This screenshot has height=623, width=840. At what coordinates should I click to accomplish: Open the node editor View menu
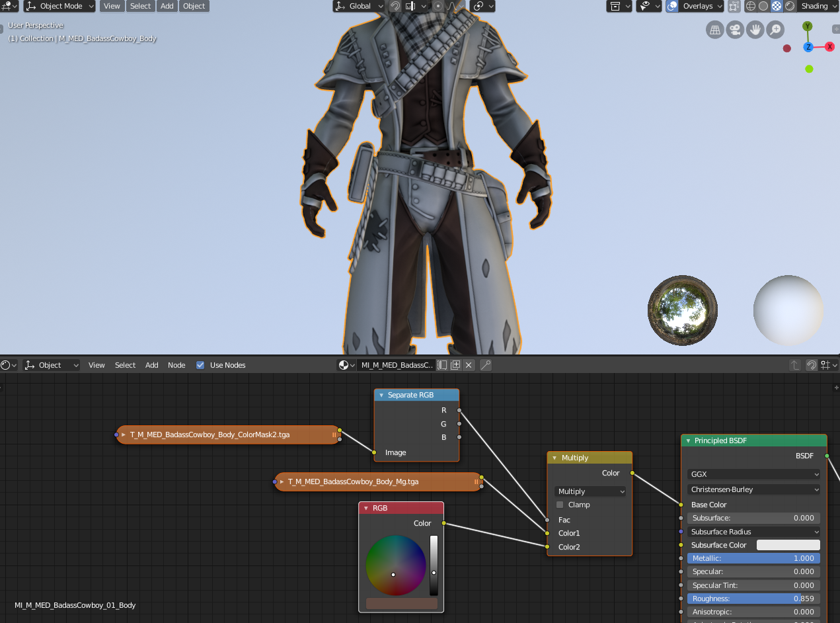coord(96,365)
